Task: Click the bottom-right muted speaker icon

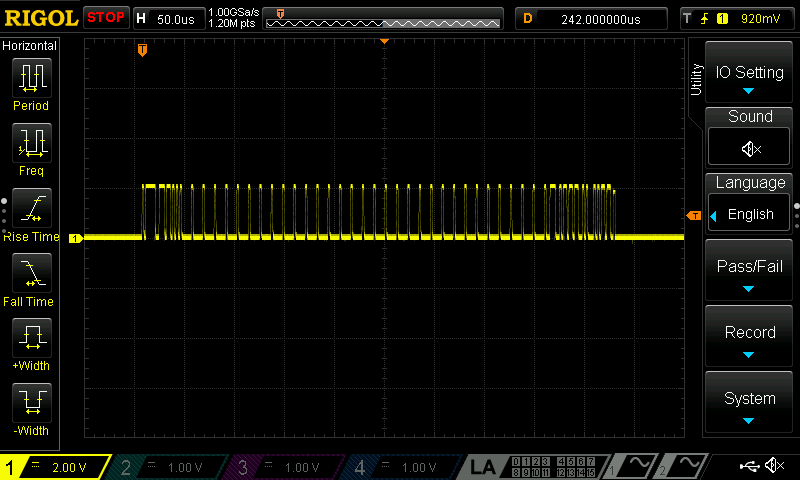Action: click(775, 466)
